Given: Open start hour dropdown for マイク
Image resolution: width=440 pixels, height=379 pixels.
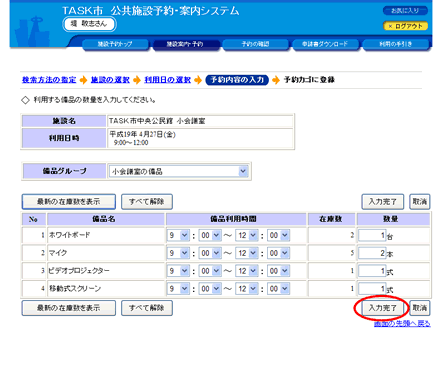Looking at the screenshot, I should click(178, 253).
